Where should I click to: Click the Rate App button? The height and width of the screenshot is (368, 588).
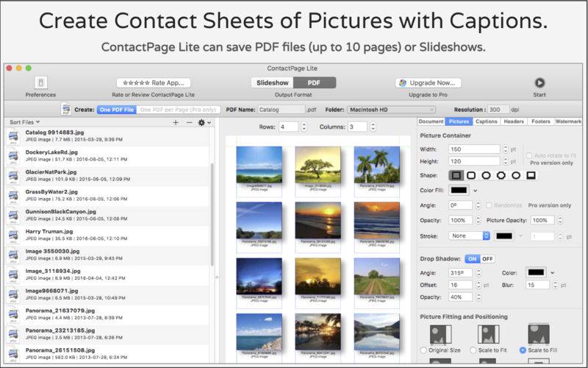coord(154,82)
